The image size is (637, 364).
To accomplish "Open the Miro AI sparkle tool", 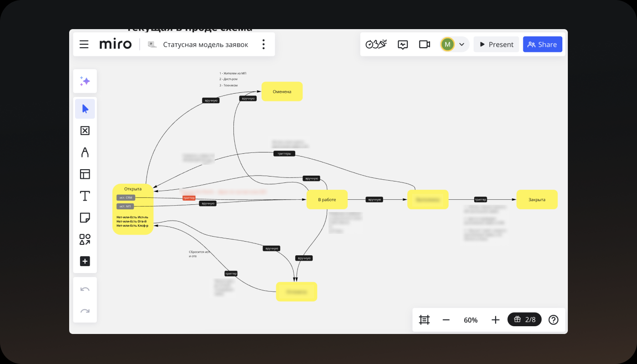I will (85, 81).
